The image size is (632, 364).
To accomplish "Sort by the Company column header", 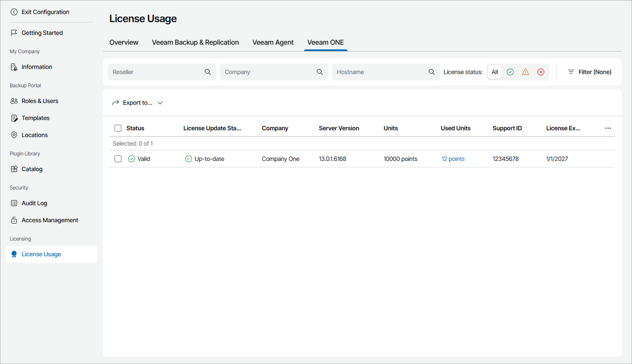I will (275, 128).
